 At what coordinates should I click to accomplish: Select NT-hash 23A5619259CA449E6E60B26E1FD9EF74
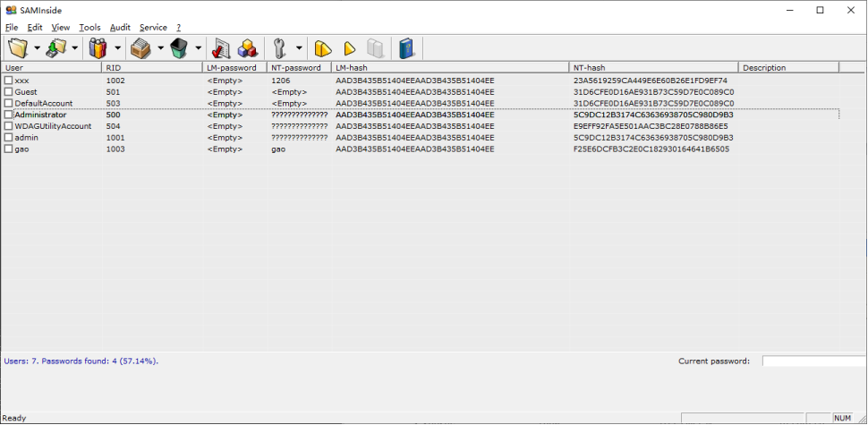pyautogui.click(x=651, y=81)
